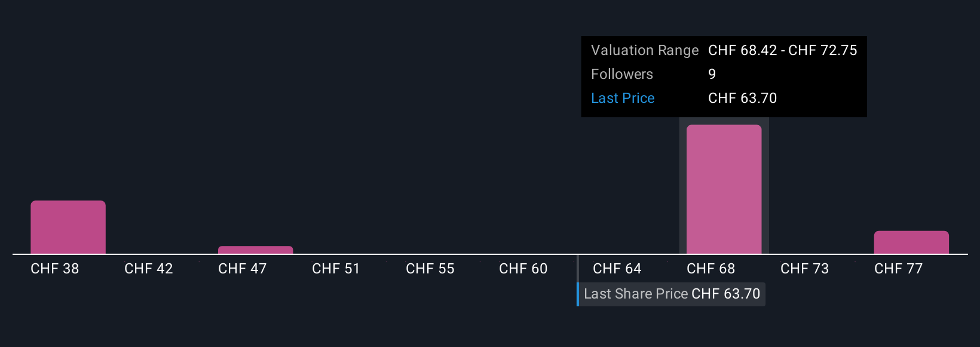The width and height of the screenshot is (980, 347).
Task: Click the CHF 47 axis label
Action: (x=243, y=269)
